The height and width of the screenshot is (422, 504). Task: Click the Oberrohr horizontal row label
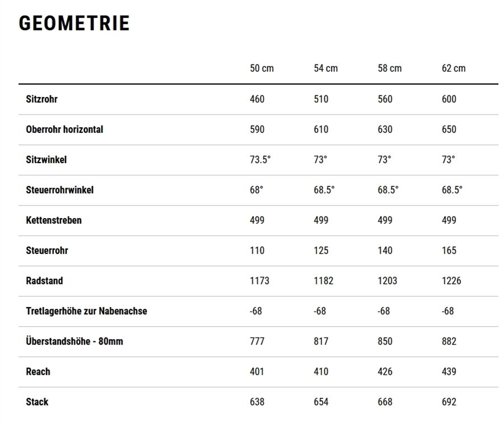point(64,129)
